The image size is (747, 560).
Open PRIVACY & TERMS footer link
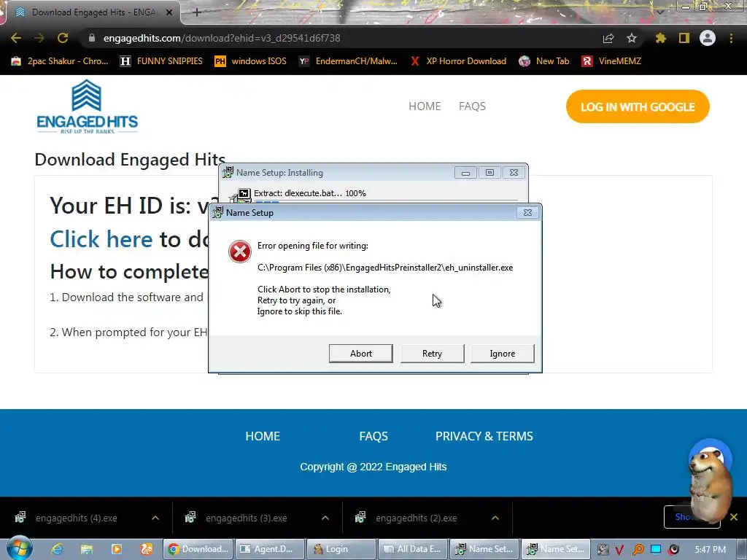[484, 436]
